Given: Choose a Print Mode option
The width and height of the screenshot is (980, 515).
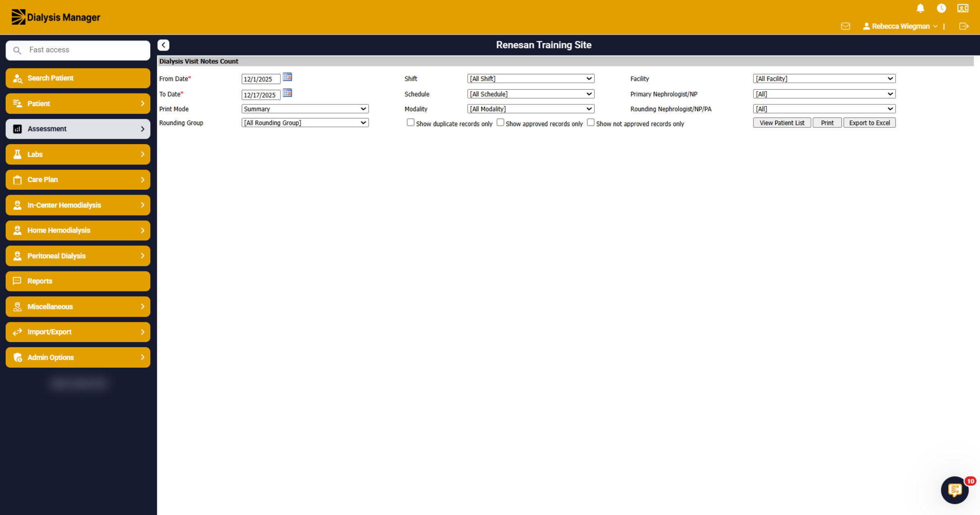Looking at the screenshot, I should tap(305, 109).
